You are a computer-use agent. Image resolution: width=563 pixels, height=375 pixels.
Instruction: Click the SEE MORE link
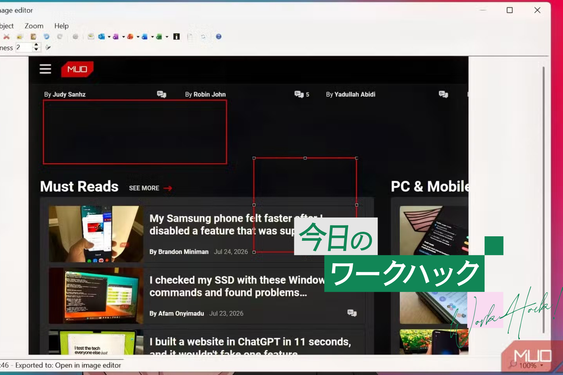144,188
